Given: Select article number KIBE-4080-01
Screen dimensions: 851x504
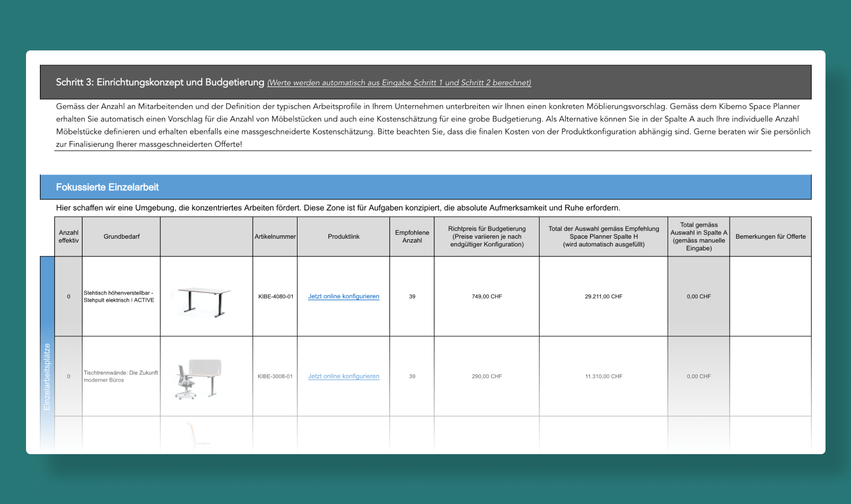Looking at the screenshot, I should pos(275,296).
